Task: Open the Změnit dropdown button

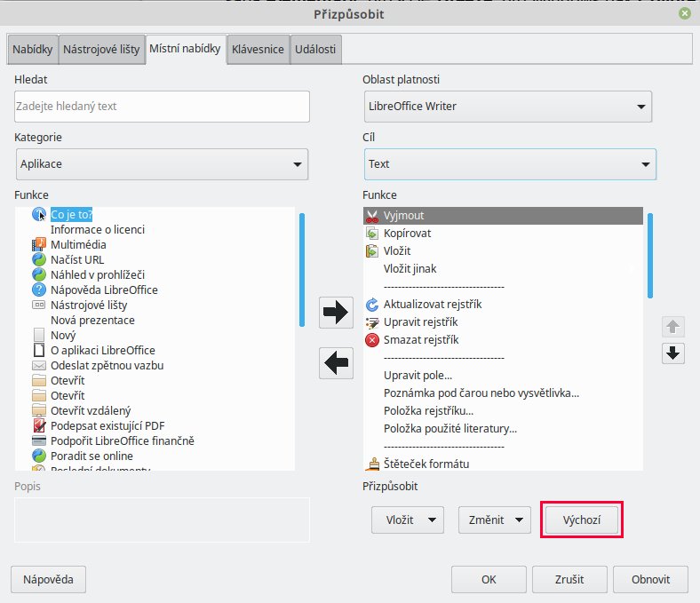Action: coord(495,520)
